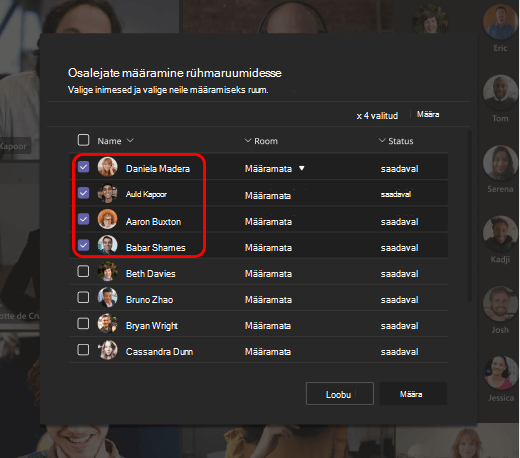Screen dimensions: 520x458
Task: Uncheck Daniela Madera's checkbox
Action: click(x=83, y=167)
